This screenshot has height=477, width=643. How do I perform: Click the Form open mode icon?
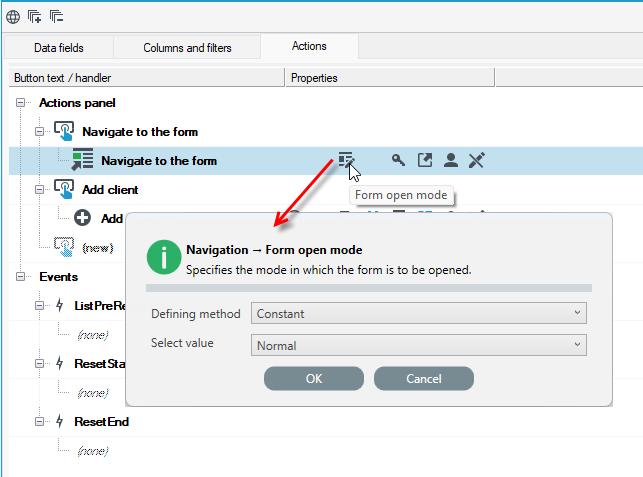tap(346, 160)
